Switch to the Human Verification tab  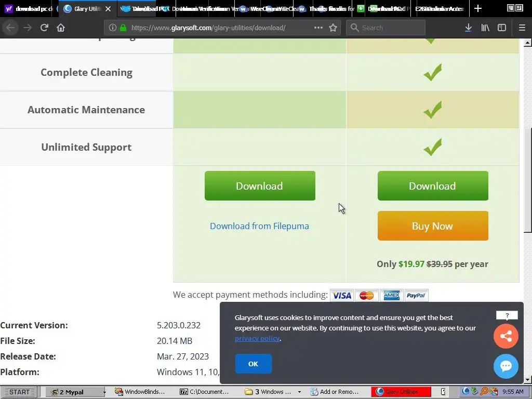coord(204,8)
